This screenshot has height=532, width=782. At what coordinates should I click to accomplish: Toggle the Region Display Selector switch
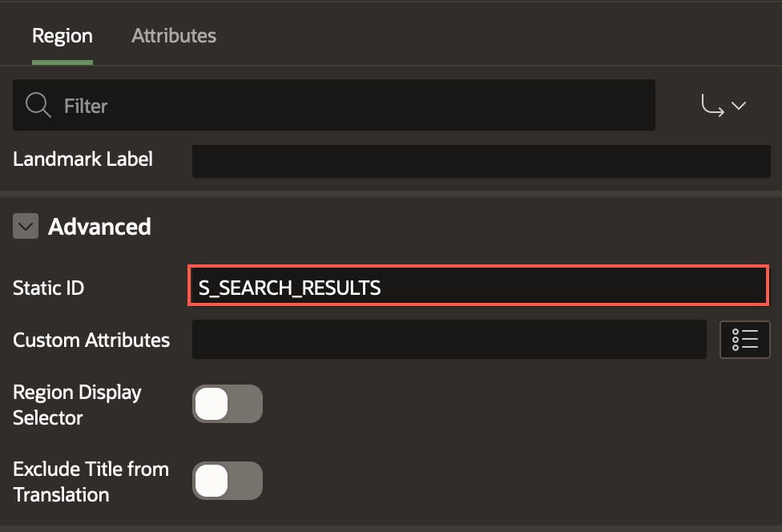(228, 404)
